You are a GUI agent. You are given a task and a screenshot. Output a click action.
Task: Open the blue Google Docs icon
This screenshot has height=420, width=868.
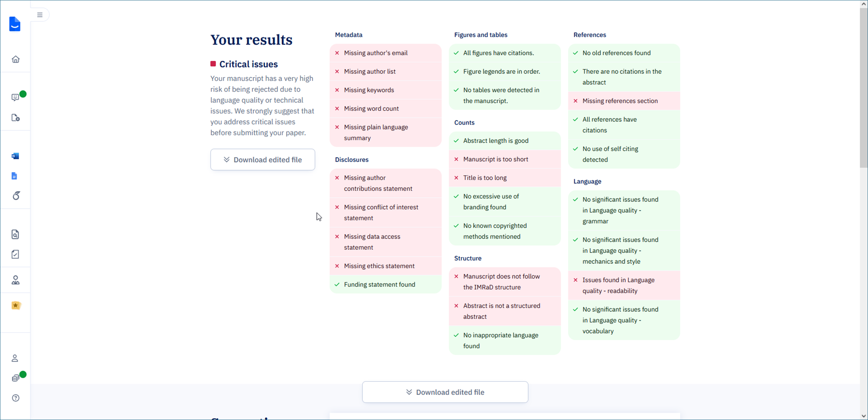pyautogui.click(x=14, y=176)
